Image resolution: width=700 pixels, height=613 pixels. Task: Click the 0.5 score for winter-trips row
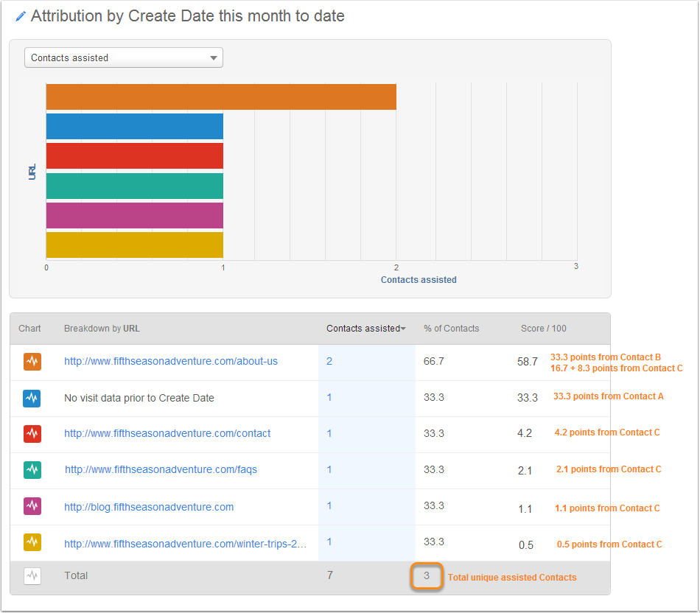[x=526, y=545]
